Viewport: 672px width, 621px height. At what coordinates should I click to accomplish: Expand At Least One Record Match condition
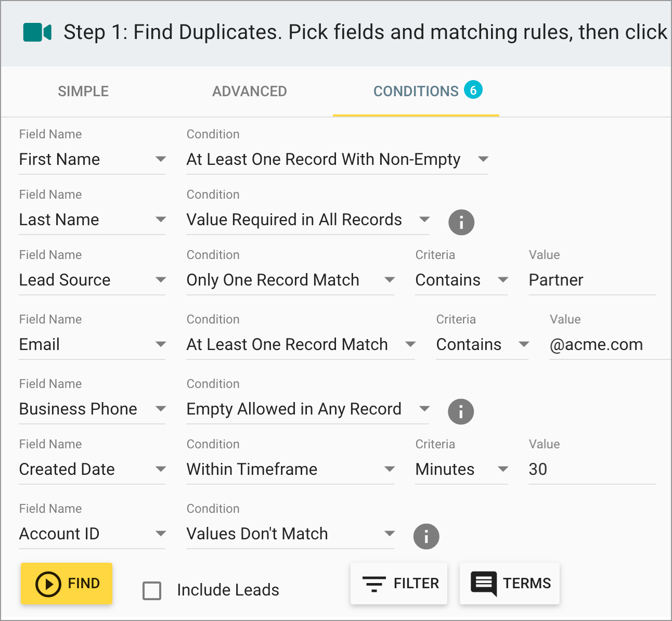click(301, 344)
